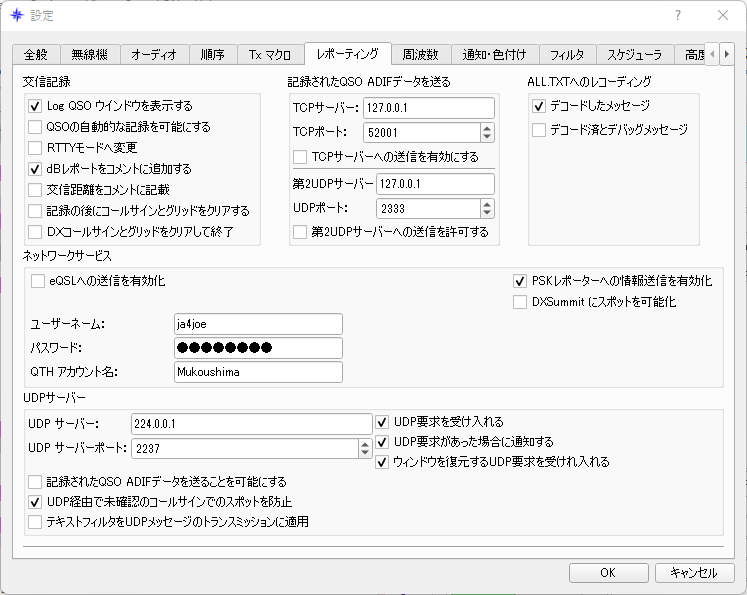Uncheck UDP要求を受け入れる

382,422
